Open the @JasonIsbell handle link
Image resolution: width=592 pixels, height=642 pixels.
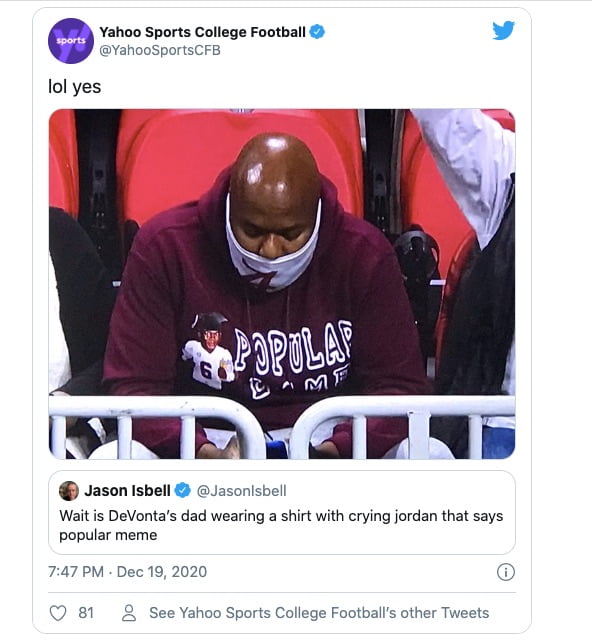(242, 491)
